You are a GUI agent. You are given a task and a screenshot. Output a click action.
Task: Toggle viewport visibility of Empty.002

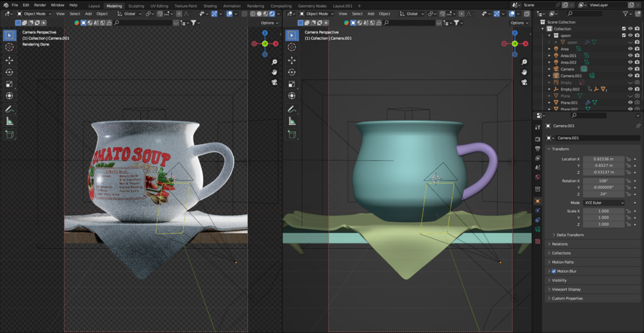631,89
